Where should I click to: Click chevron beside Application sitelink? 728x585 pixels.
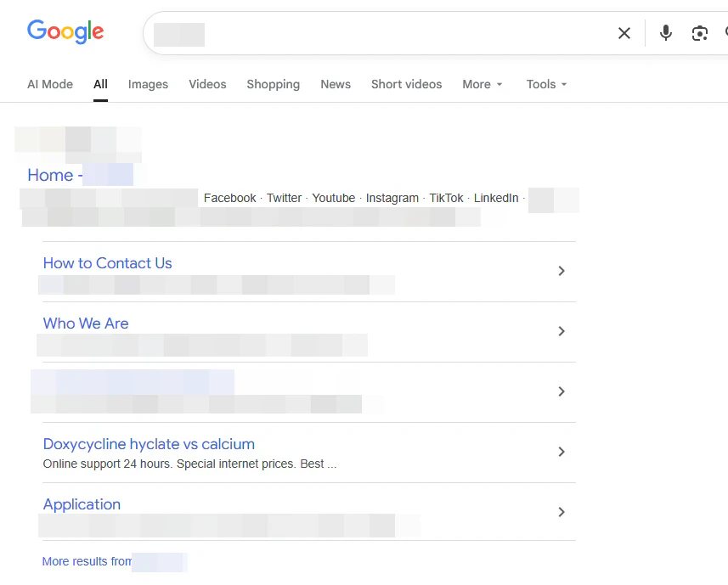(x=562, y=512)
